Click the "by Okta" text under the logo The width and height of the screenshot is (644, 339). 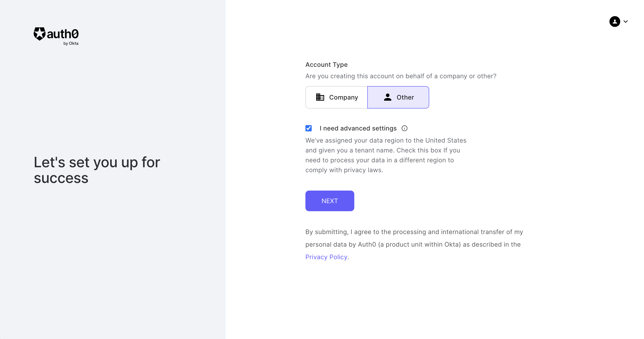click(71, 43)
